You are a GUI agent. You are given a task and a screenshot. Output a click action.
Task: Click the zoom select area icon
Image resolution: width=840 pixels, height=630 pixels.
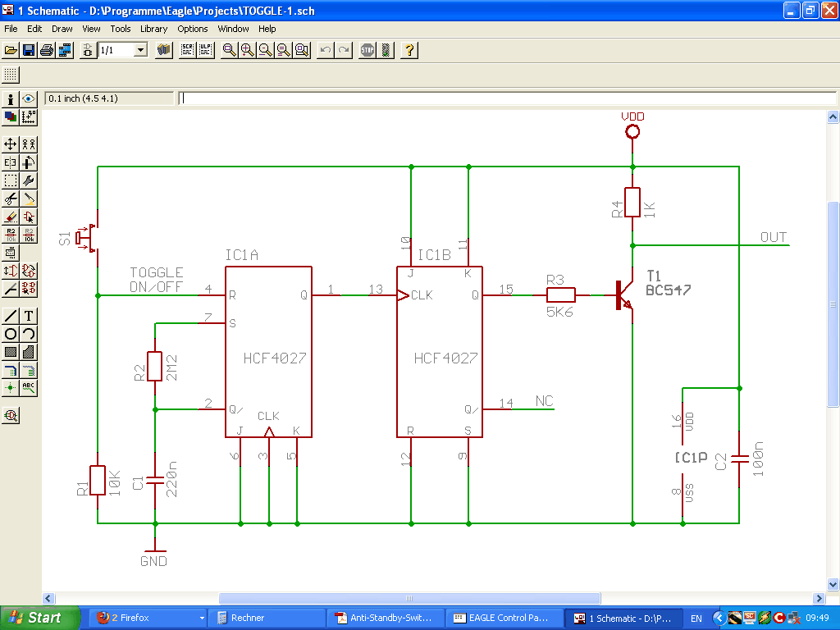tap(302, 50)
